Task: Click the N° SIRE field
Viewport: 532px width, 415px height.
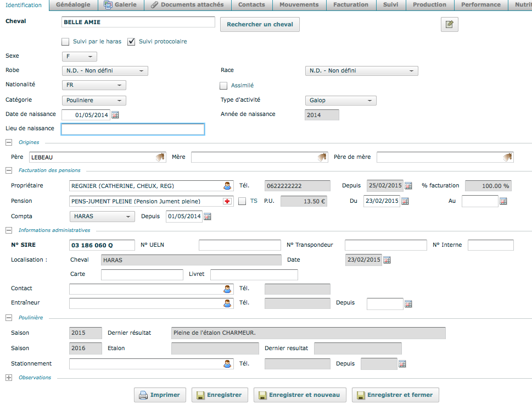Action: (102, 245)
